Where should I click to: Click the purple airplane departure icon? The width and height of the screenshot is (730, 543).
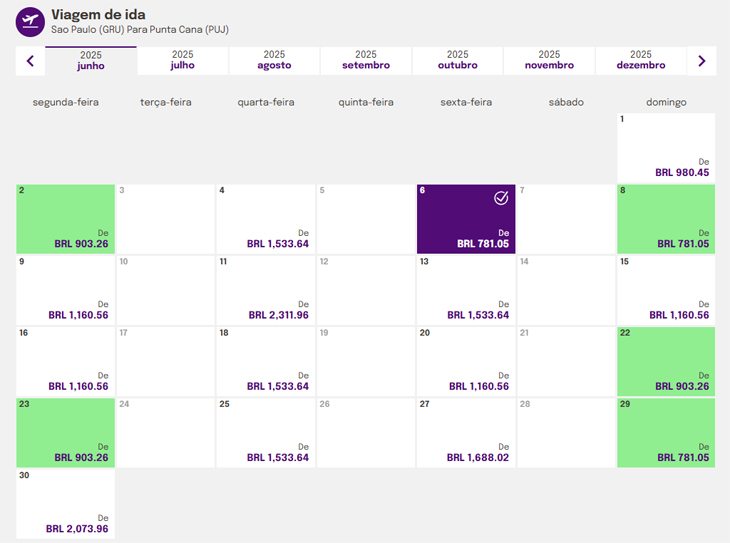pos(30,21)
